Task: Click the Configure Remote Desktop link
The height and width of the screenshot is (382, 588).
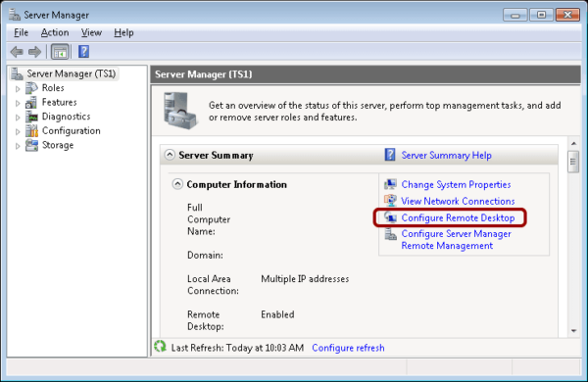Action: 458,217
